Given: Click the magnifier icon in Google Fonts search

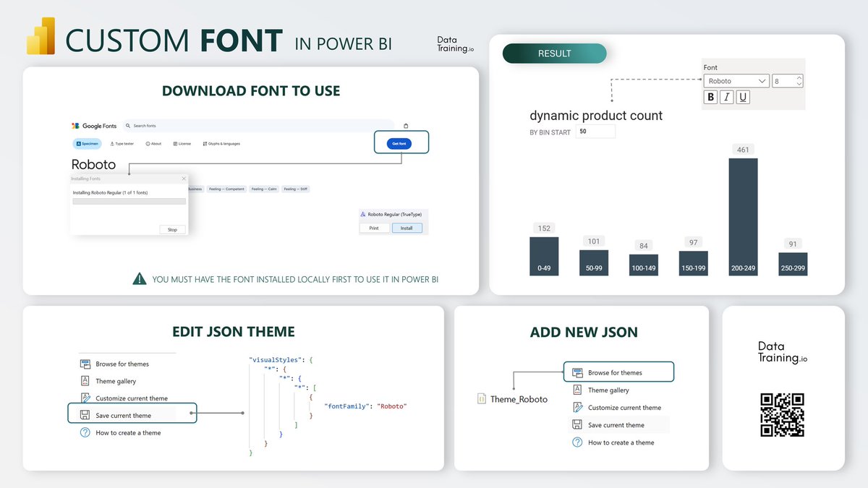Looking at the screenshot, I should (x=128, y=126).
